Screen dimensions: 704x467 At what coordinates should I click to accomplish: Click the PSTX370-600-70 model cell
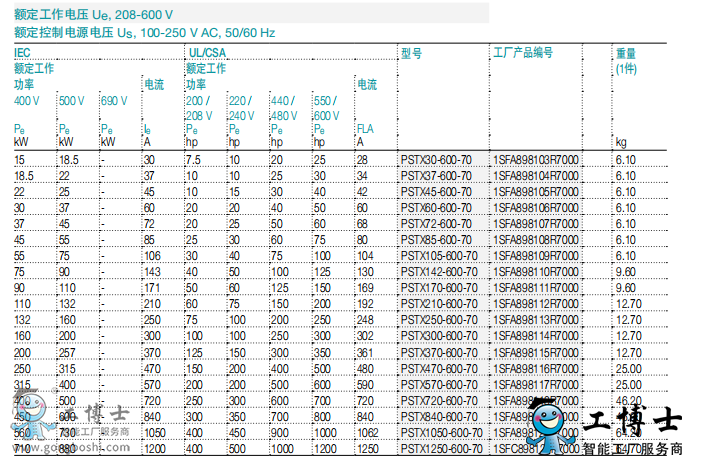coord(439,353)
